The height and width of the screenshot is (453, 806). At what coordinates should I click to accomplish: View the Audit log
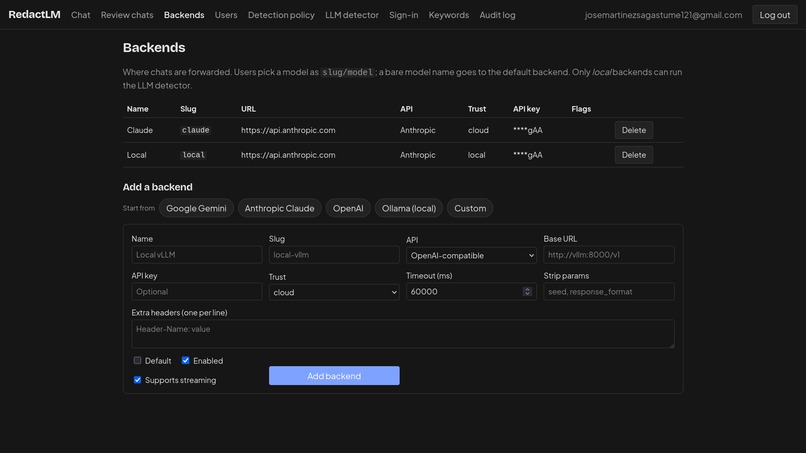pyautogui.click(x=498, y=15)
